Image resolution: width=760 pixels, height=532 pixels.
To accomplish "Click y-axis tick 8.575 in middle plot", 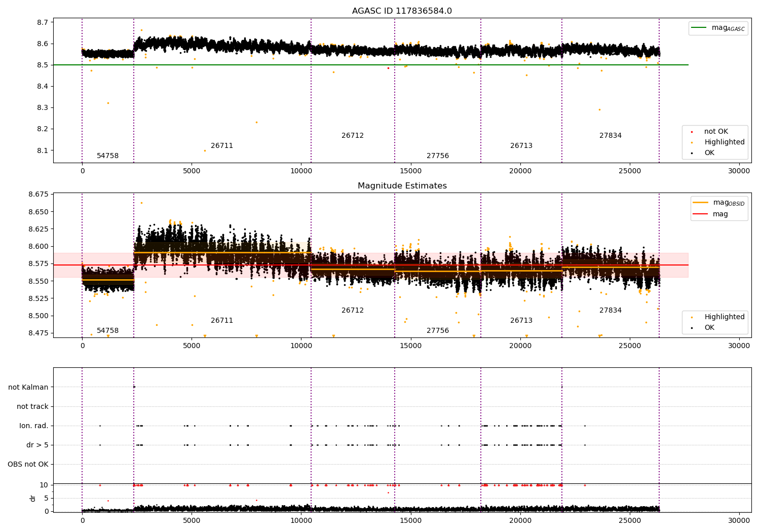I will [x=39, y=264].
